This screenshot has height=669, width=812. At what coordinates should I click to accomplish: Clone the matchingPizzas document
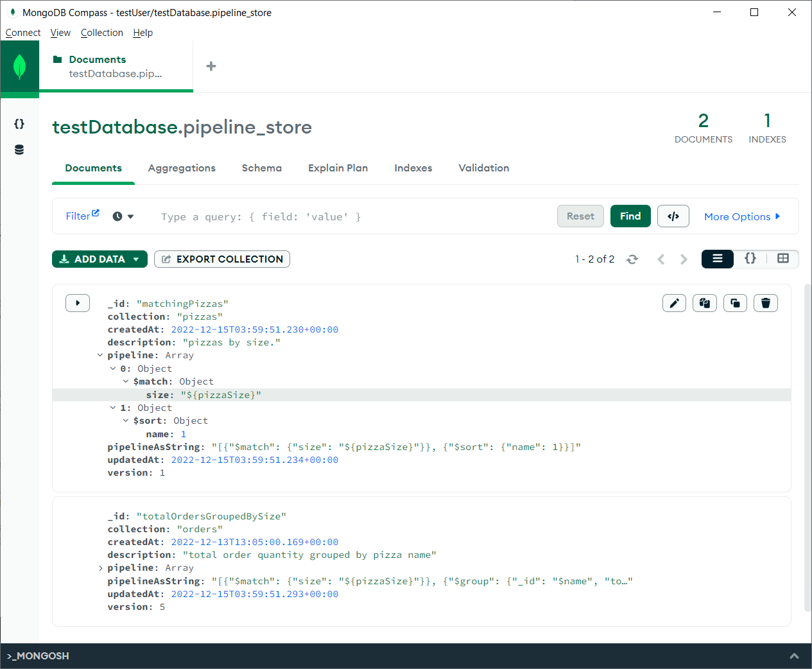tap(735, 303)
